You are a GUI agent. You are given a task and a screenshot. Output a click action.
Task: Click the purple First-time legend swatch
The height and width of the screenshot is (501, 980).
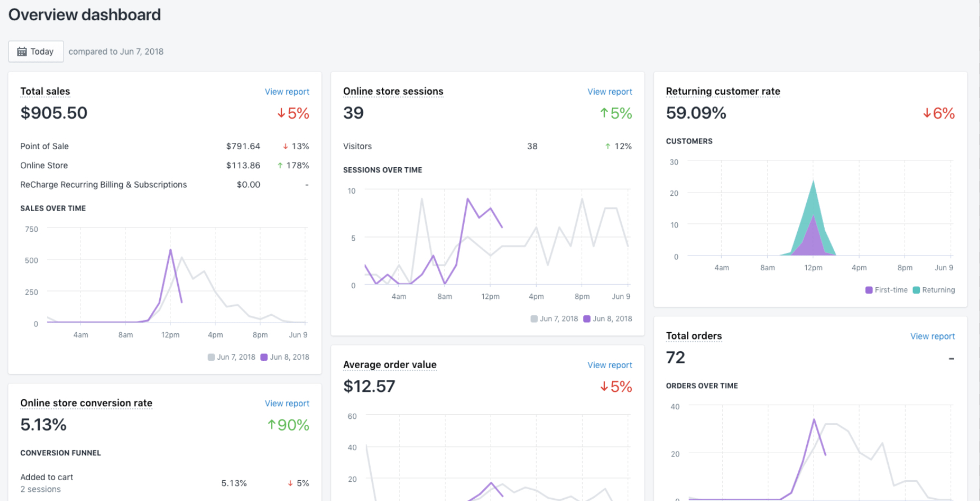pos(869,290)
